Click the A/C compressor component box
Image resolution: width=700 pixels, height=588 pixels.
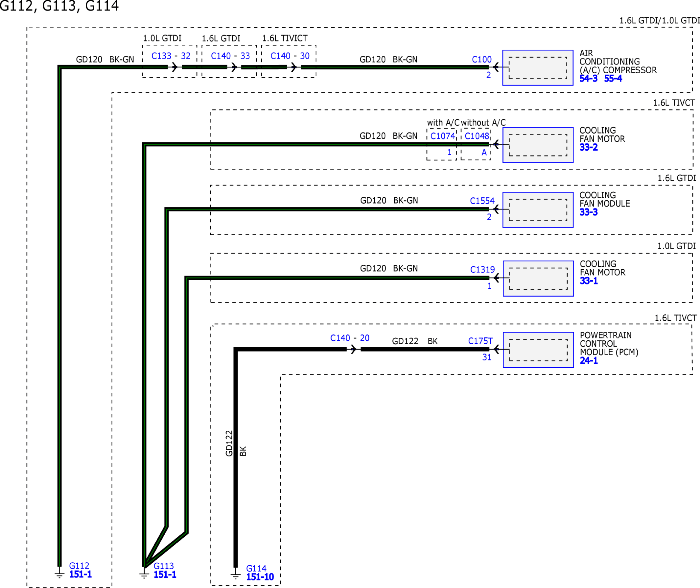pyautogui.click(x=538, y=68)
